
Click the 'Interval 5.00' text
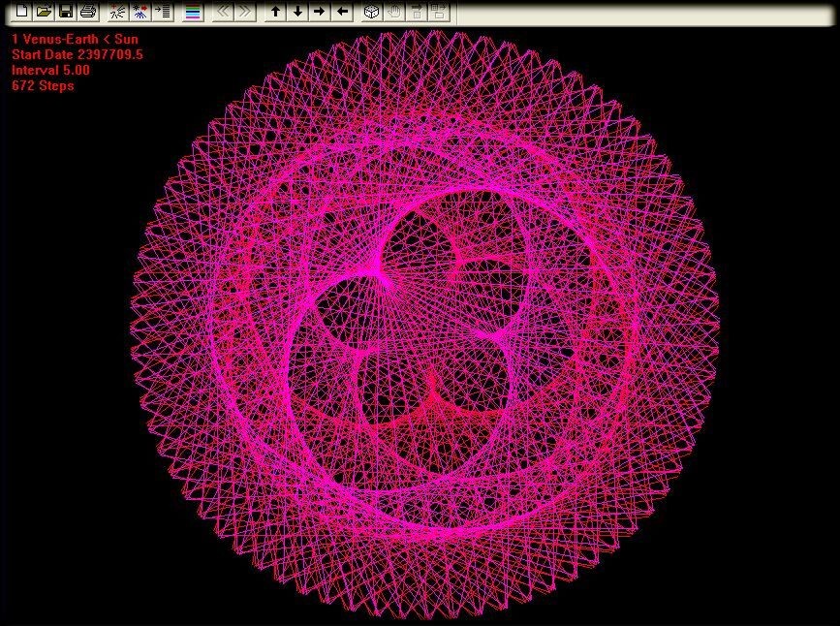[x=51, y=70]
